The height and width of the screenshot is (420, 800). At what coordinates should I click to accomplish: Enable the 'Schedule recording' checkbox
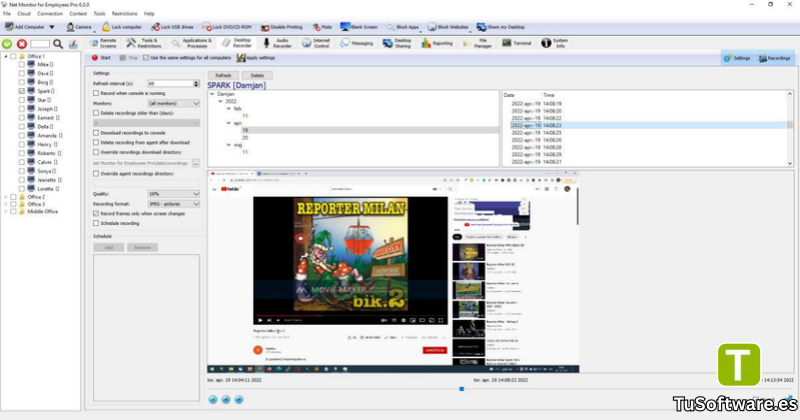pos(96,223)
